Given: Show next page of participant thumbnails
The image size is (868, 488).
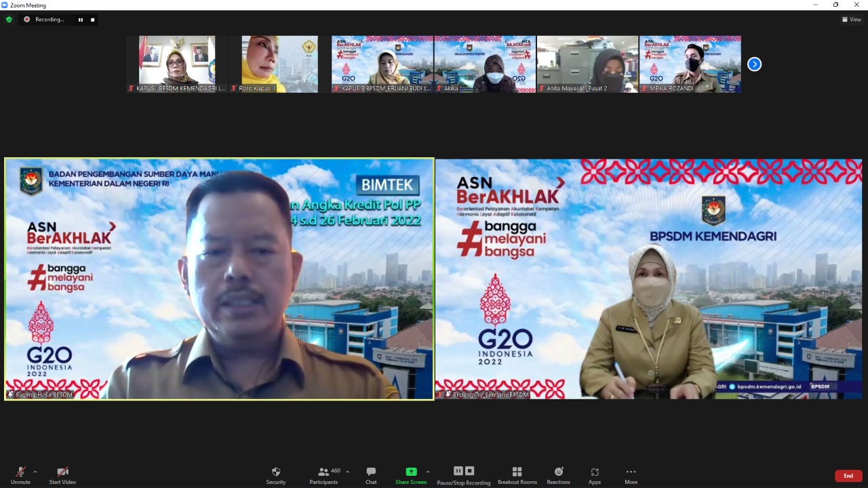Looking at the screenshot, I should pyautogui.click(x=754, y=64).
